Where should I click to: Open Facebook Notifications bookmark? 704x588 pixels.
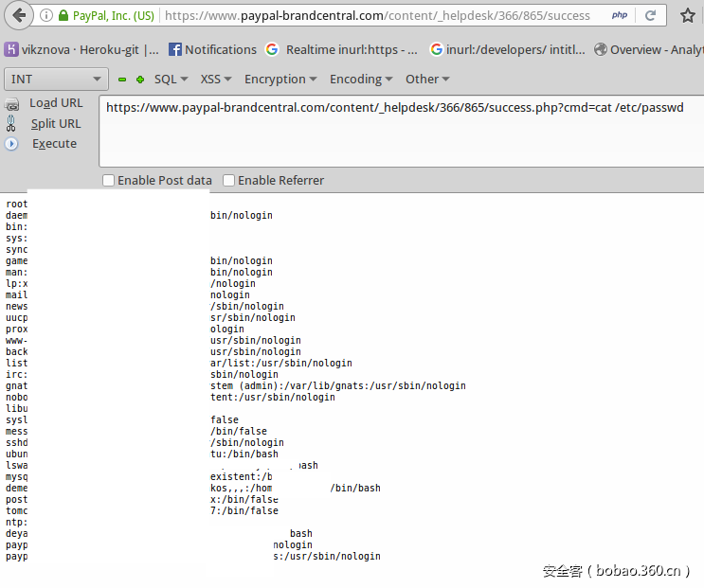click(x=213, y=49)
